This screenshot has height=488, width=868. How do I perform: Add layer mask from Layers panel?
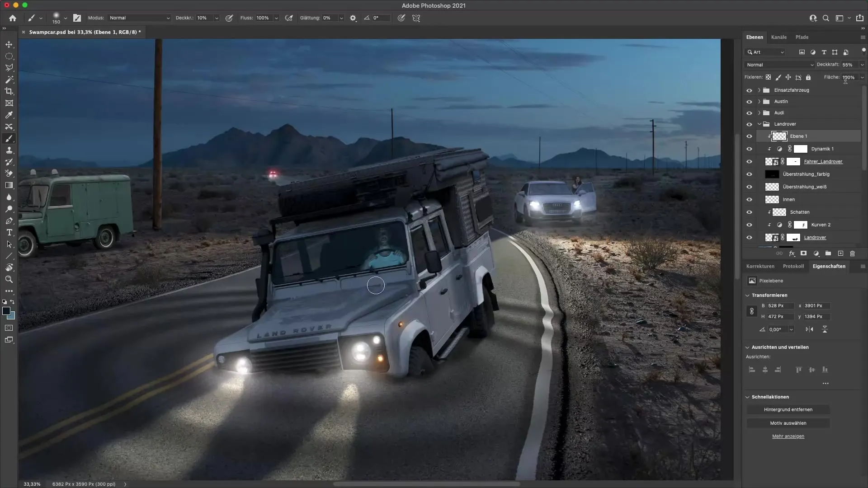(803, 253)
